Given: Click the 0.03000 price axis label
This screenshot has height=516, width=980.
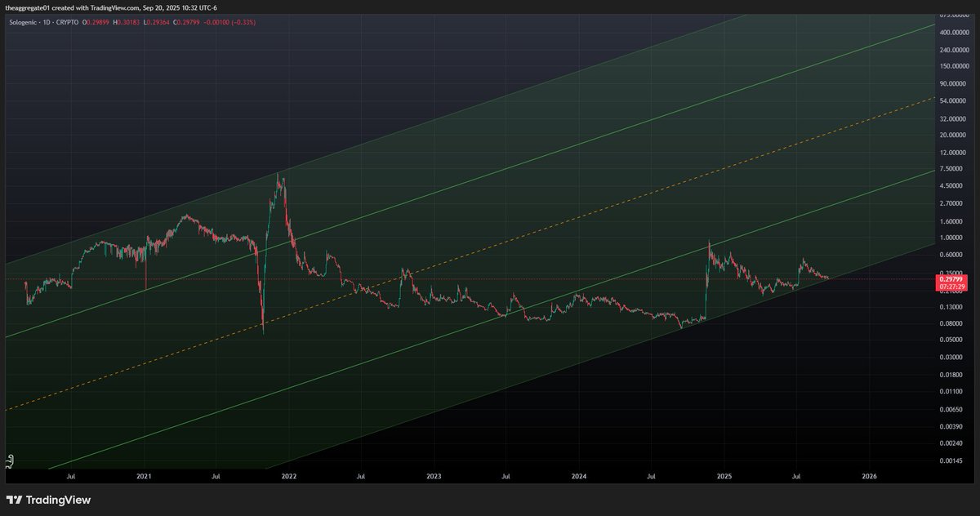Looking at the screenshot, I should point(953,358).
